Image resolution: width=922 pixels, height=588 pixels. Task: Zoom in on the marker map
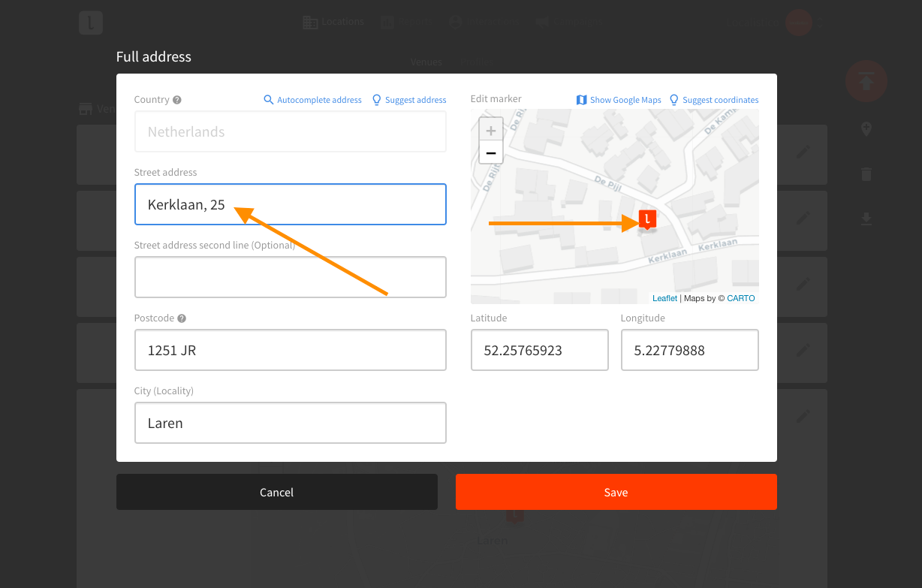tap(491, 130)
